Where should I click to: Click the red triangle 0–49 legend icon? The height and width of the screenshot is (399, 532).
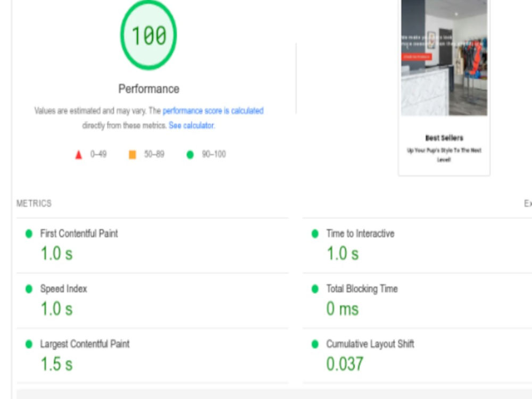pyautogui.click(x=78, y=155)
